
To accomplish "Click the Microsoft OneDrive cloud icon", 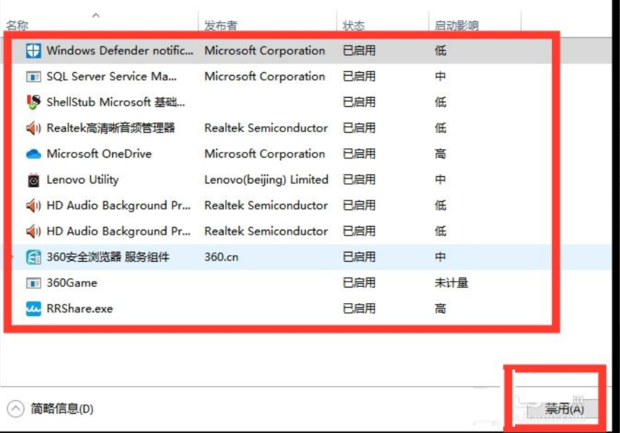I will coord(33,154).
